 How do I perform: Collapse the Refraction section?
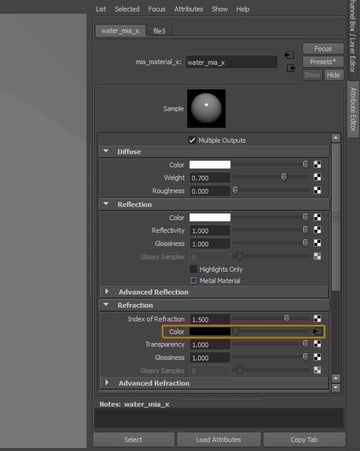(106, 305)
